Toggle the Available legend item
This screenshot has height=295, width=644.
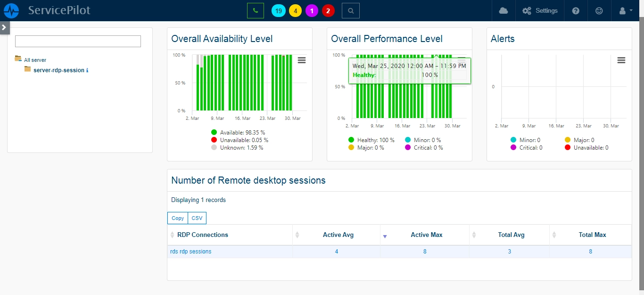pyautogui.click(x=238, y=132)
